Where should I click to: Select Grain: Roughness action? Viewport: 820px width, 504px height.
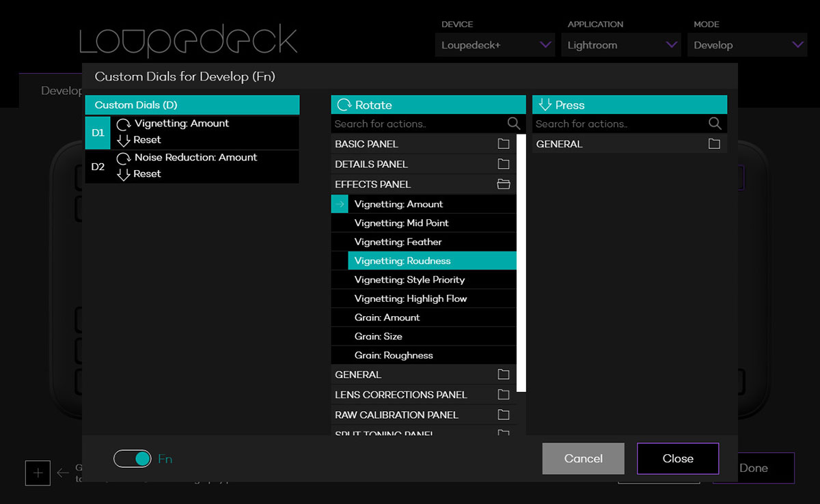pyautogui.click(x=432, y=355)
